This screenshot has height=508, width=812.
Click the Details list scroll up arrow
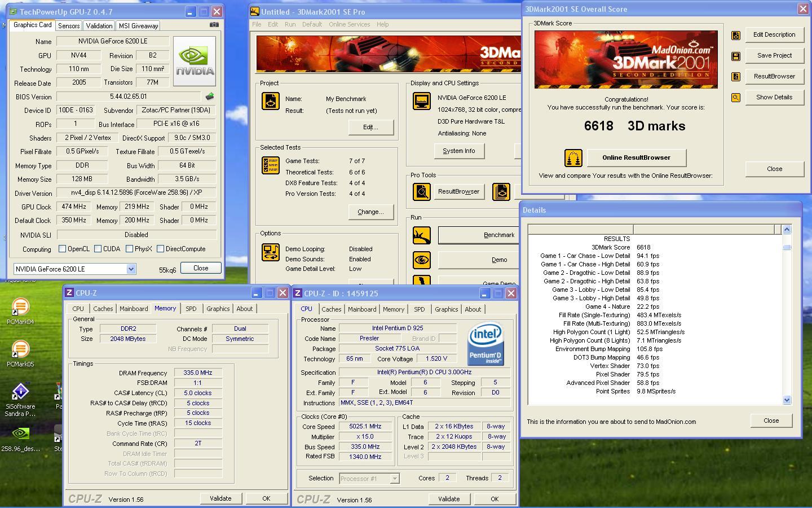(787, 229)
